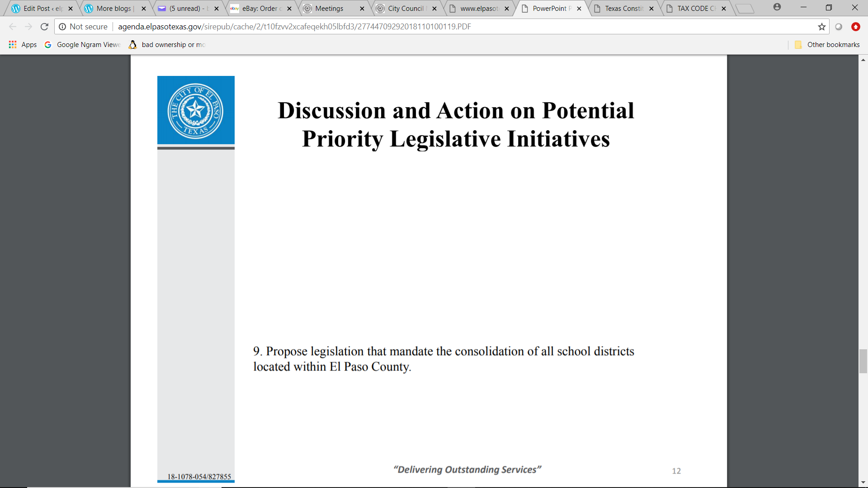Click the Not secure site info icon
The width and height of the screenshot is (868, 488).
[x=63, y=27]
